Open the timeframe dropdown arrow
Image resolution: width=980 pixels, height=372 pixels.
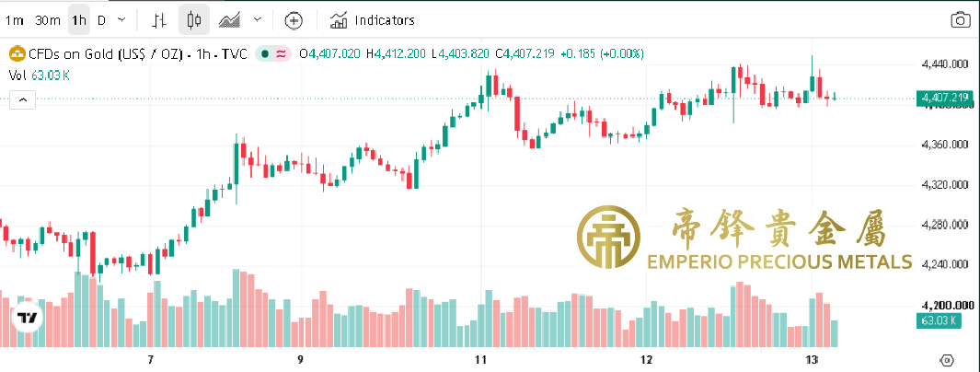(x=121, y=20)
